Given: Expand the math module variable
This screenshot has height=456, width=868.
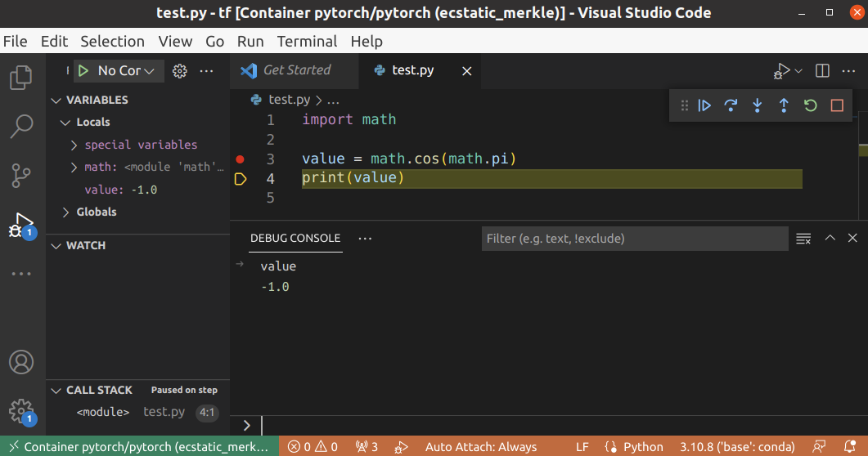Looking at the screenshot, I should click(74, 167).
